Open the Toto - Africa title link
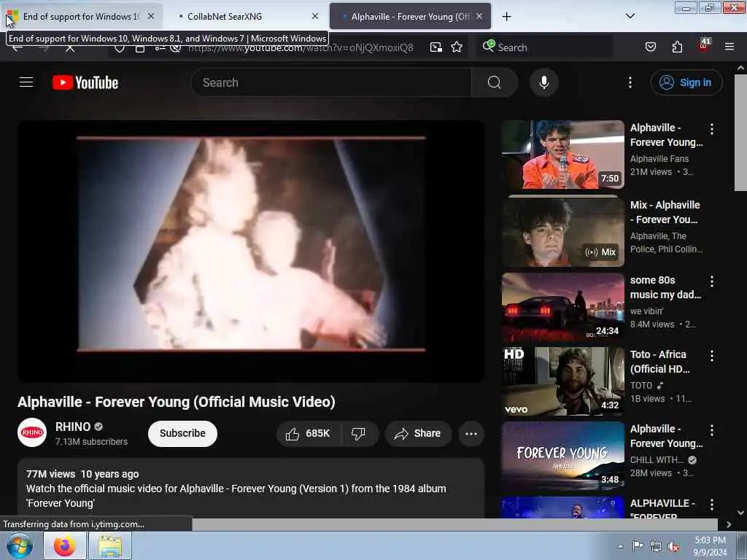The height and width of the screenshot is (560, 747). coord(659,362)
